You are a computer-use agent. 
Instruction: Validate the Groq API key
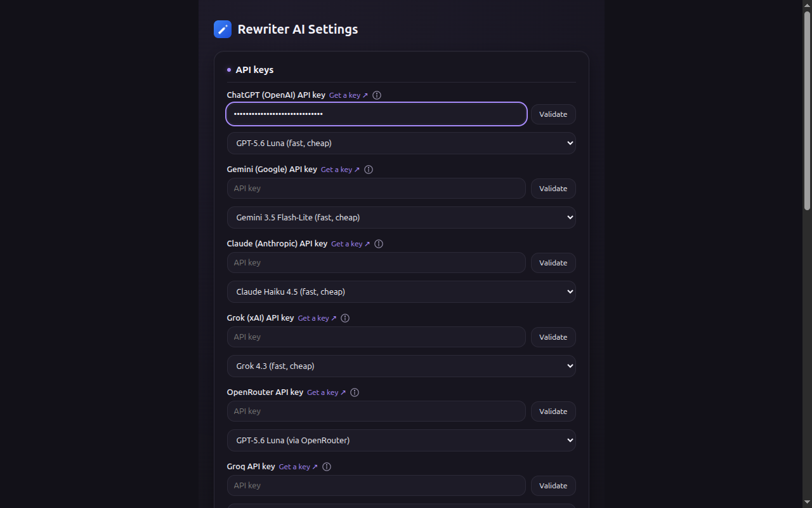pyautogui.click(x=553, y=486)
